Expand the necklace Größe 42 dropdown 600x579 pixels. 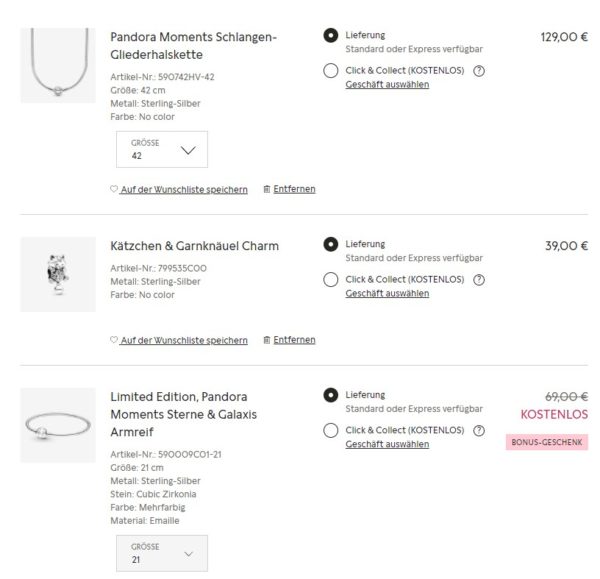point(162,150)
